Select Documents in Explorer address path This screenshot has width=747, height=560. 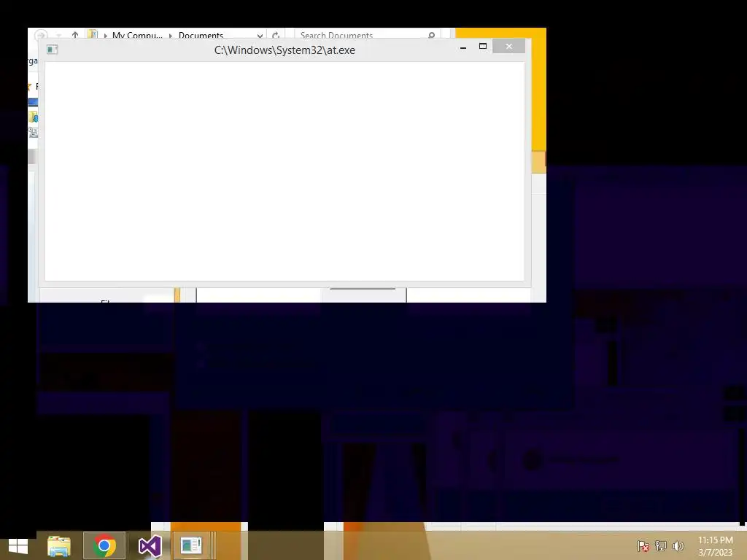(201, 35)
